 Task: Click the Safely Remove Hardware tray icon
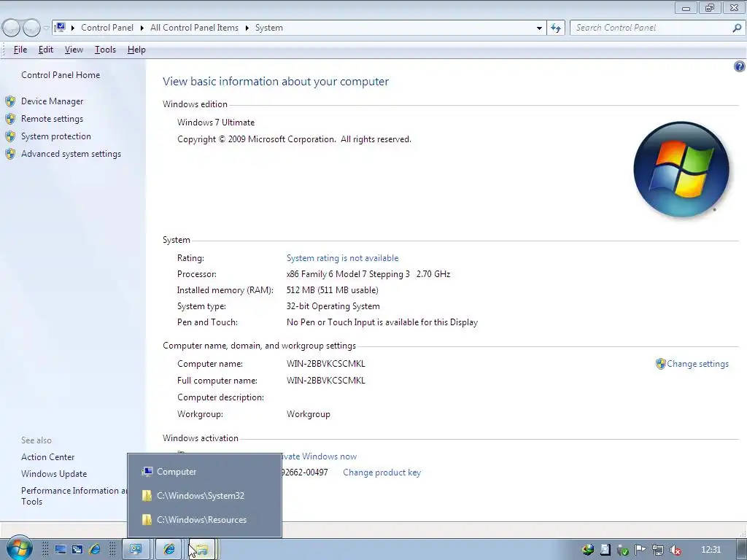[623, 550]
